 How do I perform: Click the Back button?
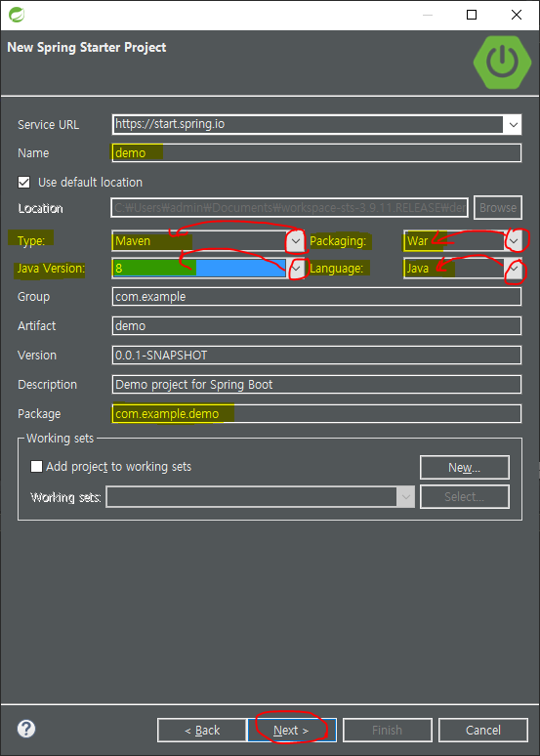click(202, 730)
